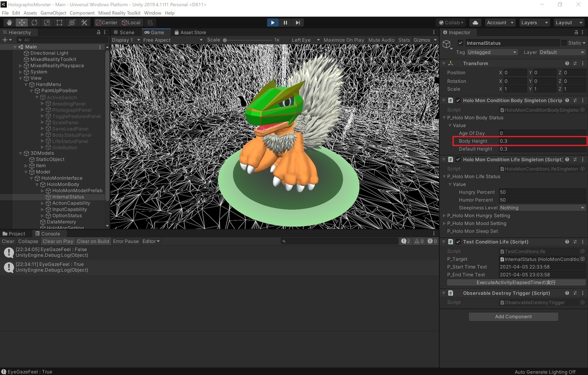
Task: Click the Hungry Percent value field
Action: coord(542,192)
